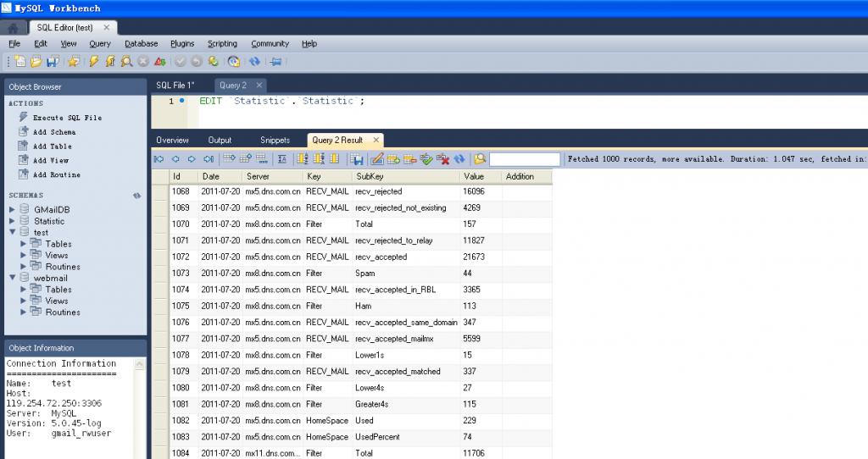The height and width of the screenshot is (459, 868).
Task: Expand Tables under the webmail schema
Action: [x=23, y=290]
